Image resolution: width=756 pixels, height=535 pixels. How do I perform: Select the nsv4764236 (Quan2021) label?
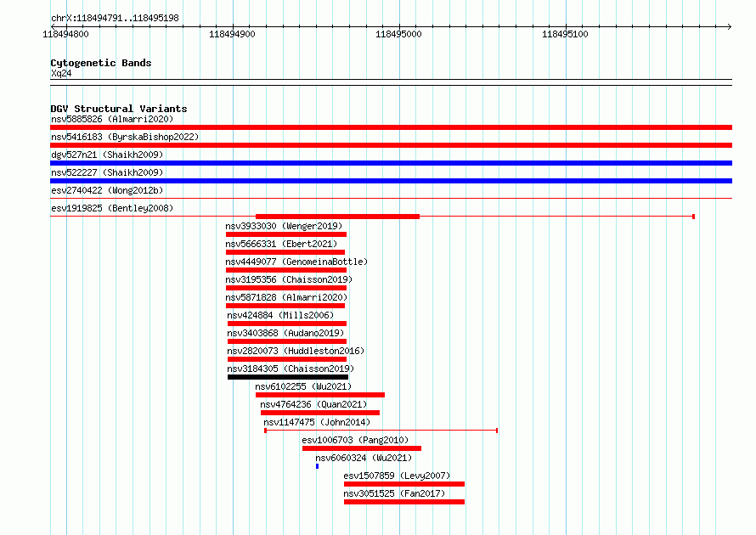tap(313, 404)
